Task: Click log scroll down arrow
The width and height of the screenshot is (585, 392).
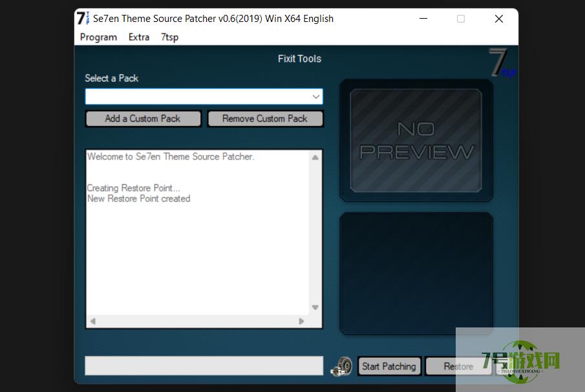Action: click(x=315, y=307)
